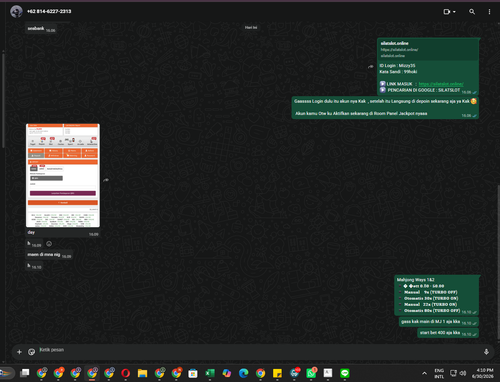The height and width of the screenshot is (382, 500).
Task: Click the 'Hari ini' date label
Action: [x=251, y=28]
